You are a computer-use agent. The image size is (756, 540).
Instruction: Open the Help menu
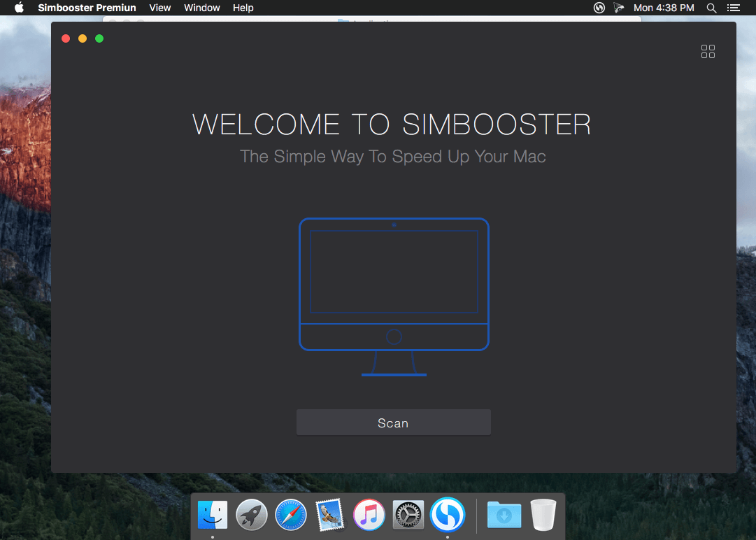243,8
